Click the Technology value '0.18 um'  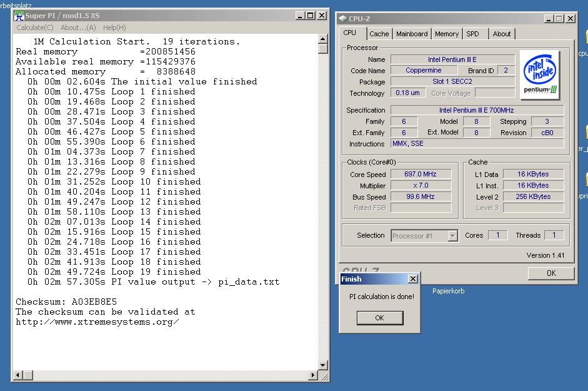(x=408, y=93)
